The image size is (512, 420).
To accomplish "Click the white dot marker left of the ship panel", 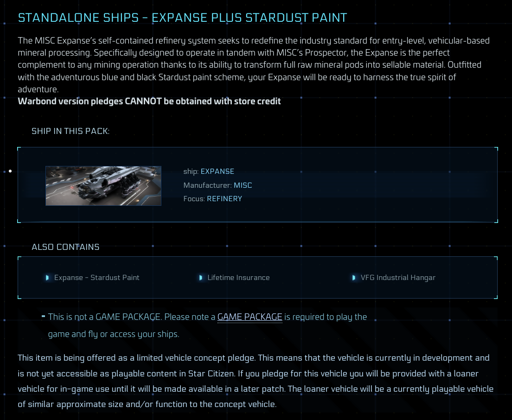I will point(11,171).
